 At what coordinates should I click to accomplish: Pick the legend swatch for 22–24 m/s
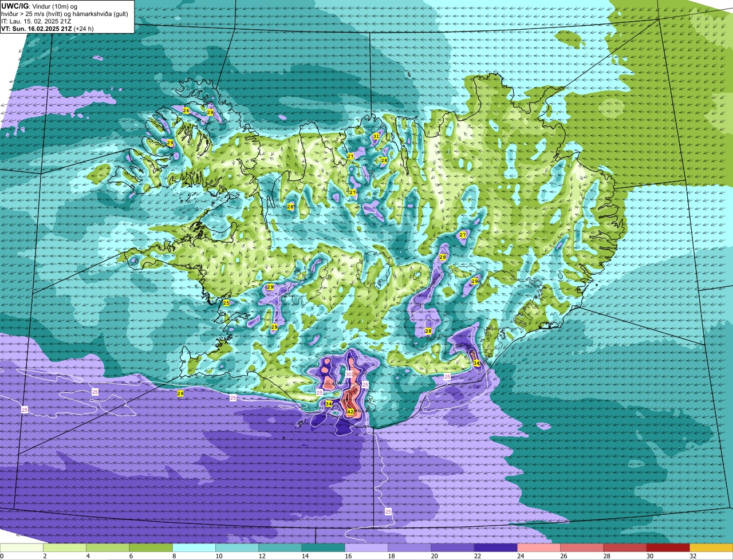point(496,547)
